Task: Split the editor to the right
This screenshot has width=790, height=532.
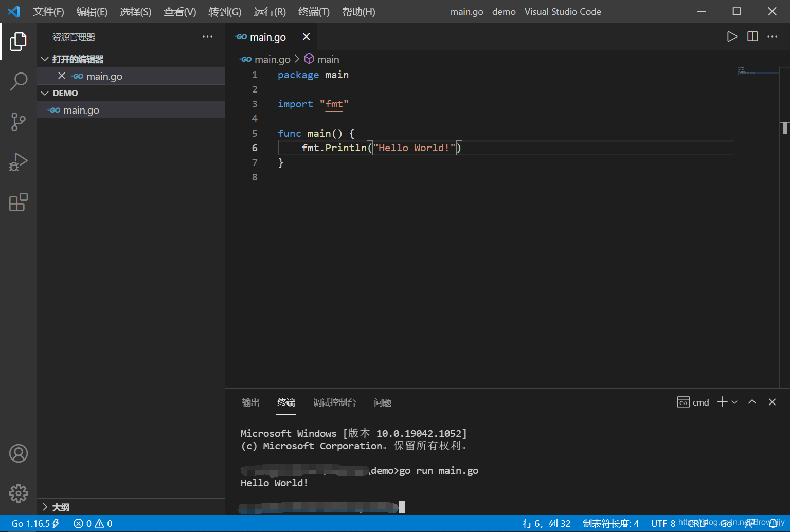Action: pos(752,36)
